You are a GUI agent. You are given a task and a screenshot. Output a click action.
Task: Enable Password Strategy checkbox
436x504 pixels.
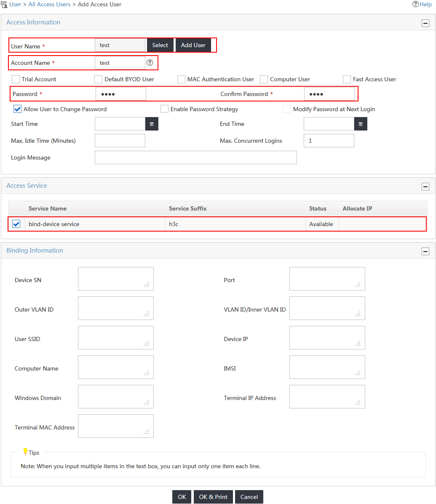coord(165,109)
